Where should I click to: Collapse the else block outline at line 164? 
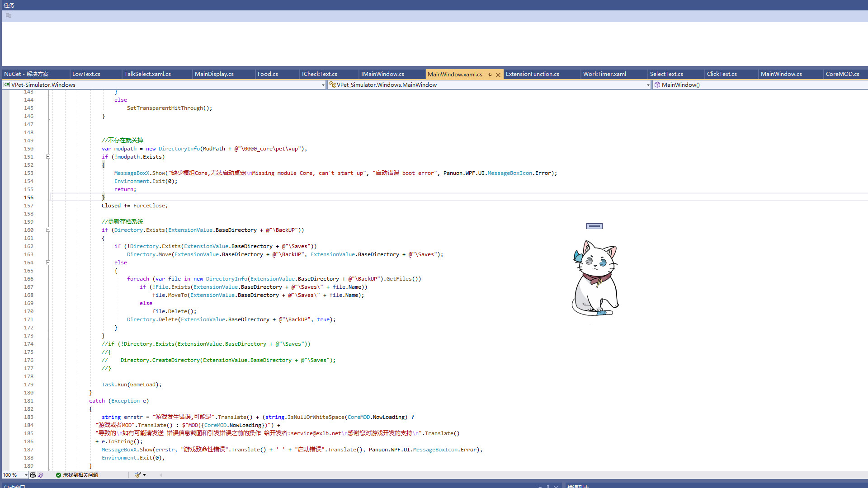click(x=48, y=263)
